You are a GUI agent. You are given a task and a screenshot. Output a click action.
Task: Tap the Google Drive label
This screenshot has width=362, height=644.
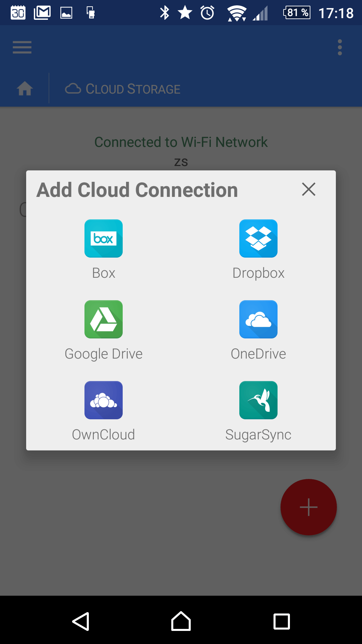(104, 354)
